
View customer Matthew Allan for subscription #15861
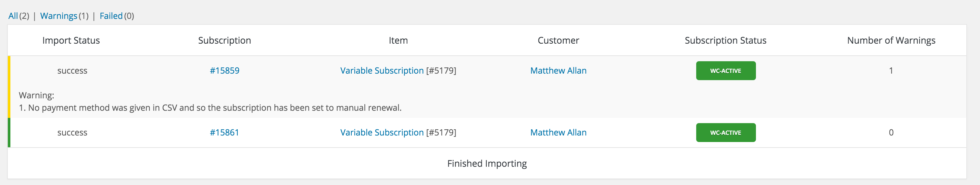558,132
